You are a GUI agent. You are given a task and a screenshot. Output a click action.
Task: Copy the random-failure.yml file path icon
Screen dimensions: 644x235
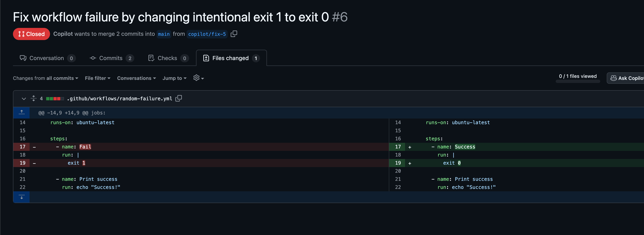tap(178, 98)
